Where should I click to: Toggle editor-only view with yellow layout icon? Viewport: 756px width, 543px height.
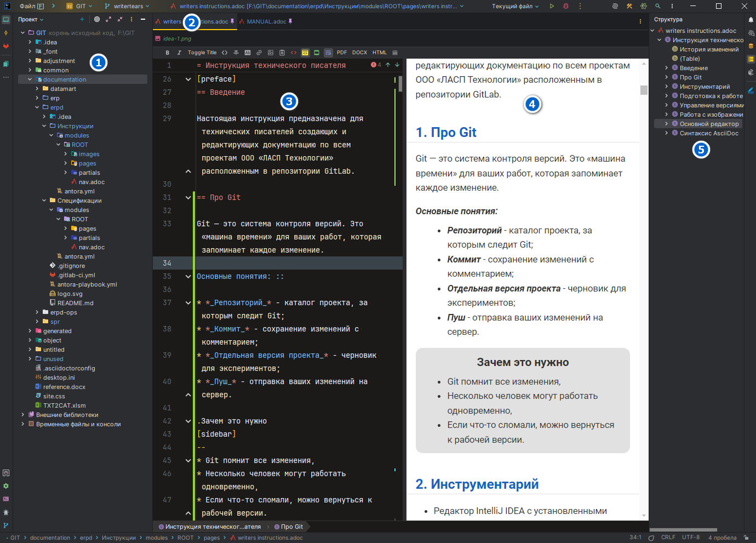click(305, 53)
